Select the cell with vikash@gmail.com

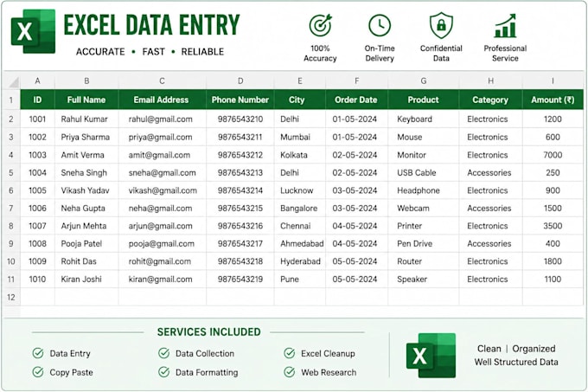tap(162, 190)
